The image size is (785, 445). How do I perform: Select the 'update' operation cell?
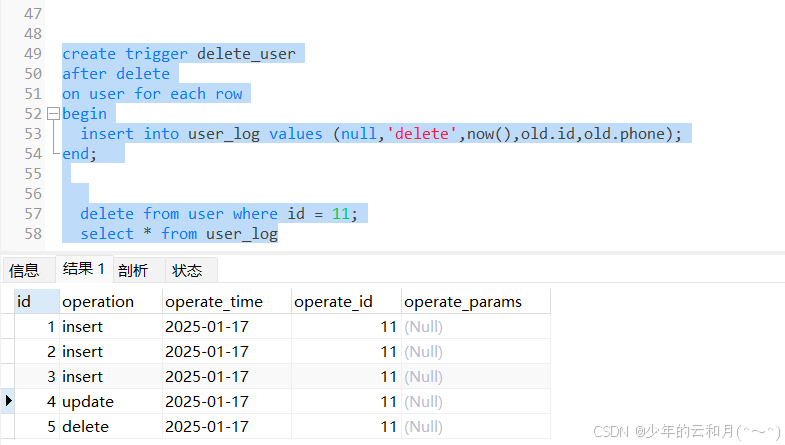[x=111, y=401]
